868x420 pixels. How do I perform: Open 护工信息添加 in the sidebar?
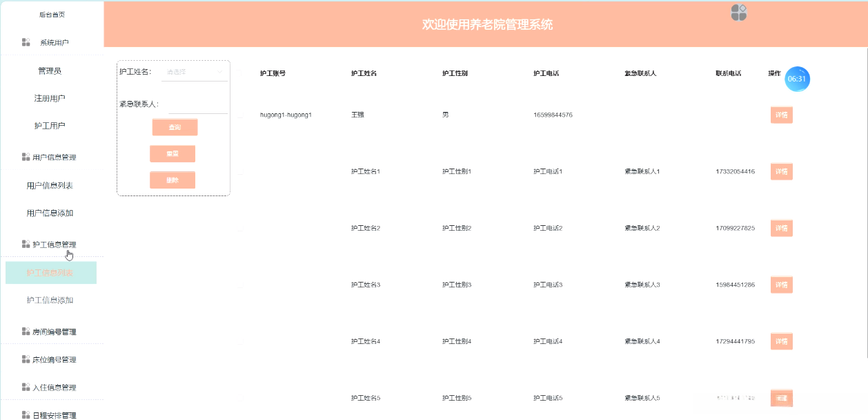pyautogui.click(x=50, y=300)
